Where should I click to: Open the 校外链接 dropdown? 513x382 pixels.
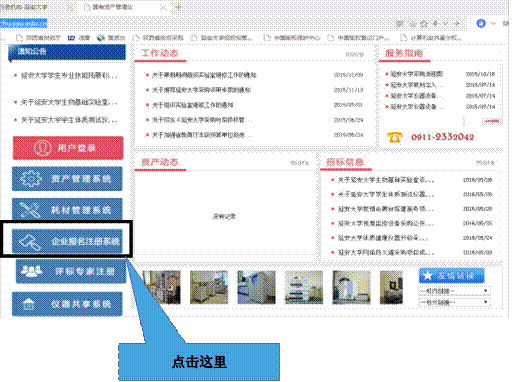[454, 302]
